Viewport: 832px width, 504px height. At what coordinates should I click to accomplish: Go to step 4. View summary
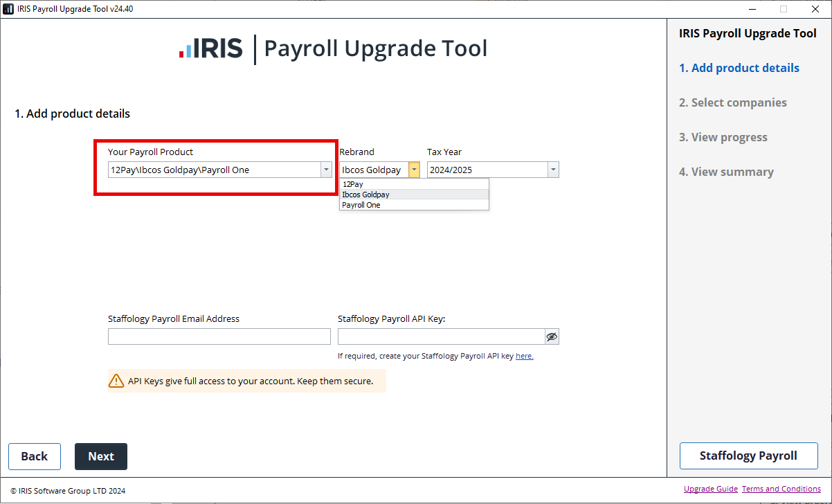(726, 172)
